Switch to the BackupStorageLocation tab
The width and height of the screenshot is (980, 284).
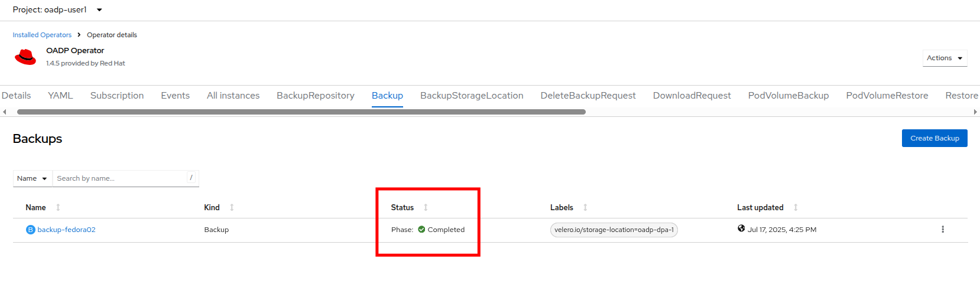point(472,96)
